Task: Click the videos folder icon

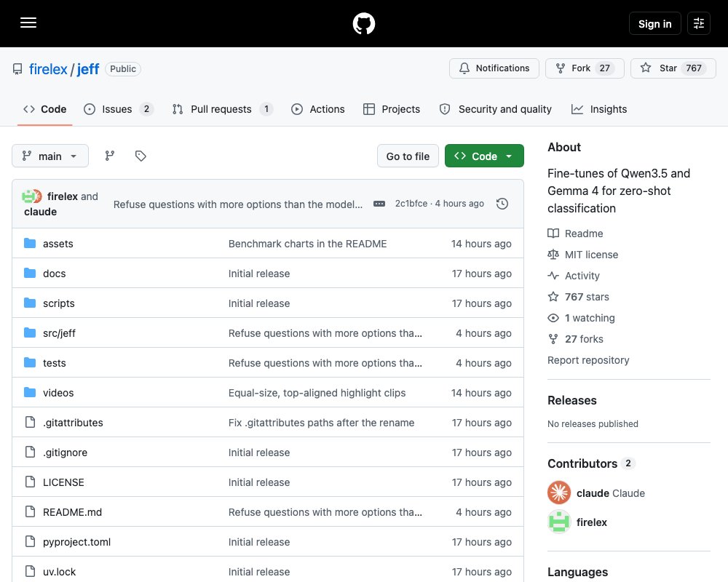Action: (30, 393)
